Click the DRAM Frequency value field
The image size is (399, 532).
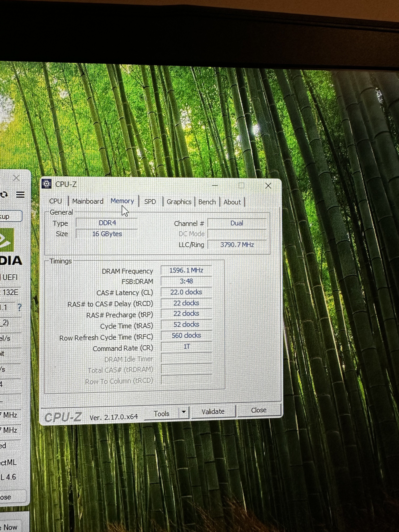[186, 270]
